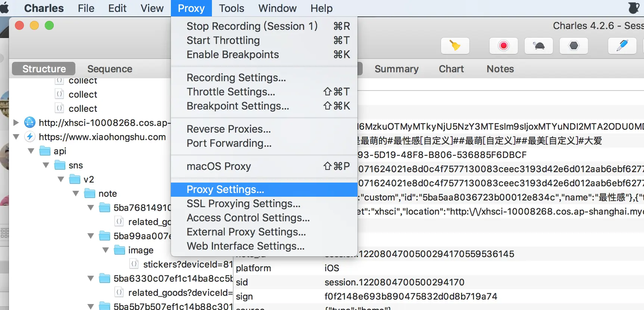Click the 5ba99aa007 folder icon
The image size is (644, 310).
pyautogui.click(x=105, y=236)
